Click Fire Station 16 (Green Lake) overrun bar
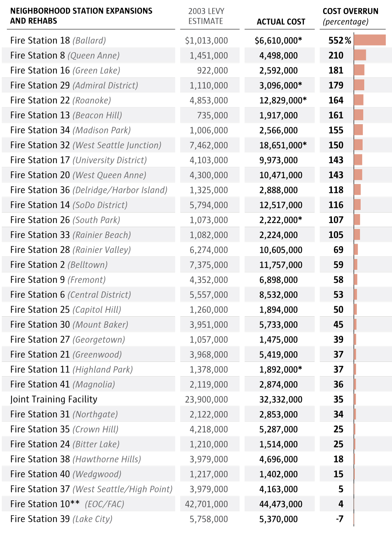This screenshot has height=538, width=392. tap(359, 70)
